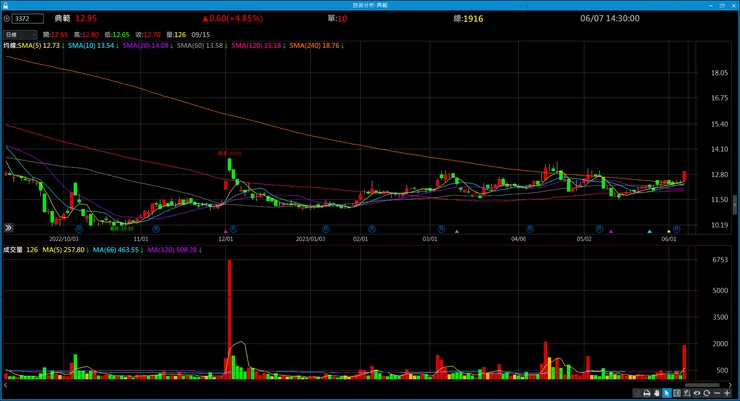Click the add circle icon beside 3372
This screenshot has width=740, height=401.
click(7, 19)
